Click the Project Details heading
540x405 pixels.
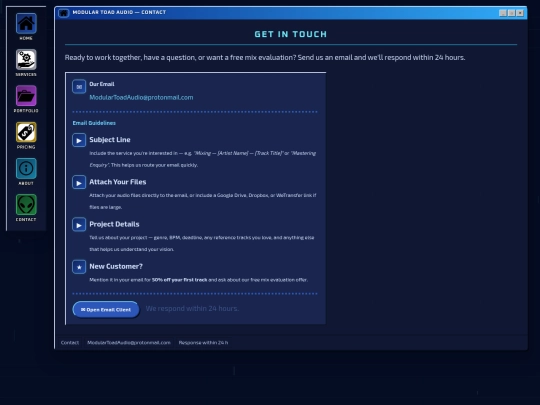[114, 224]
